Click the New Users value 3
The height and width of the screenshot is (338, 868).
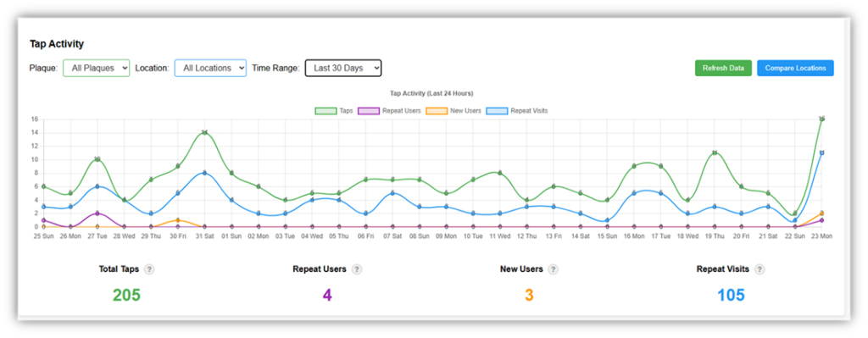coord(529,295)
